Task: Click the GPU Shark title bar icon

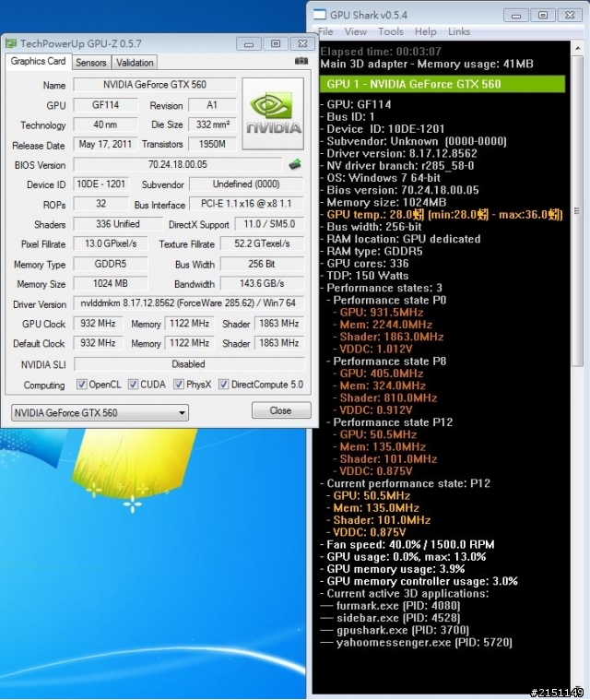Action: 320,15
